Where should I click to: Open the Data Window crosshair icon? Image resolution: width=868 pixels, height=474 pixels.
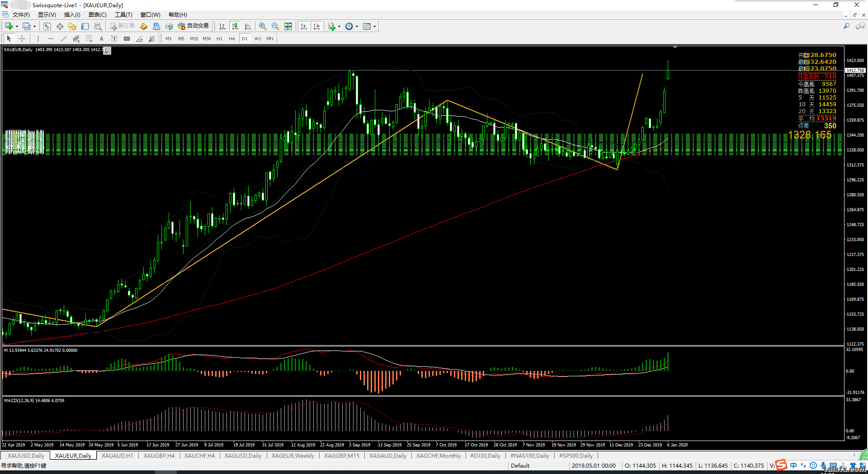tap(60, 26)
